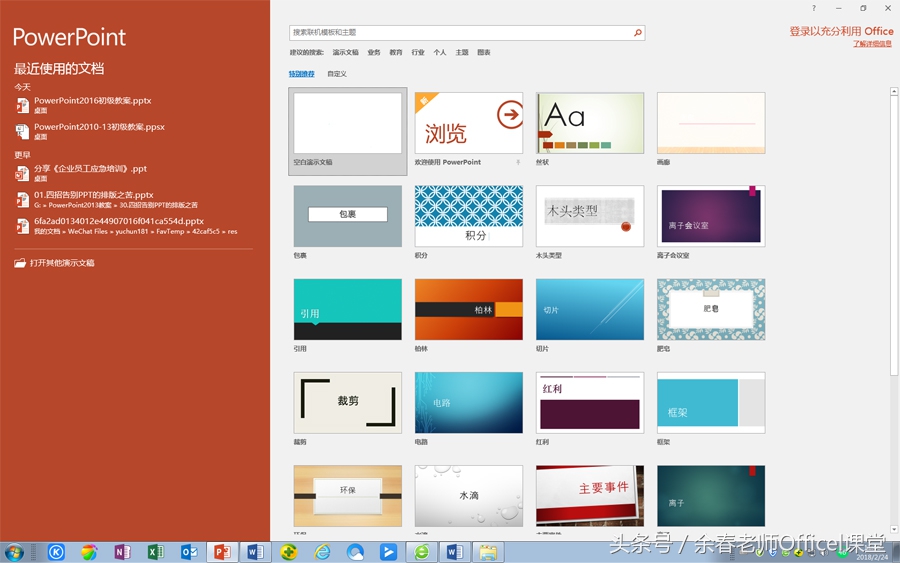Viewport: 900px width, 563px height.
Task: Click the file icon of 6fa2ad0134012e44907016f041ca554d.pptx
Action: pyautogui.click(x=22, y=226)
